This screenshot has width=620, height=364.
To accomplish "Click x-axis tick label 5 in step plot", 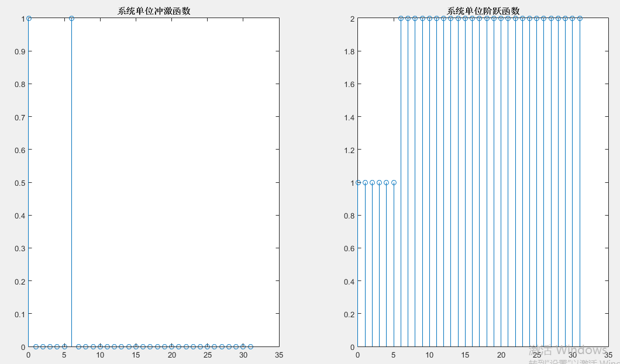I will coord(394,355).
